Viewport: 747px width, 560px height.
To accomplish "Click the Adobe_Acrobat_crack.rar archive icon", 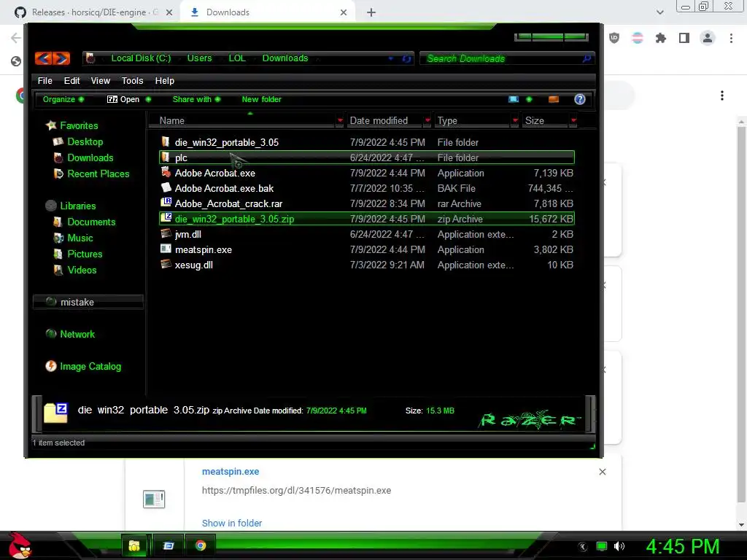I will [x=166, y=203].
